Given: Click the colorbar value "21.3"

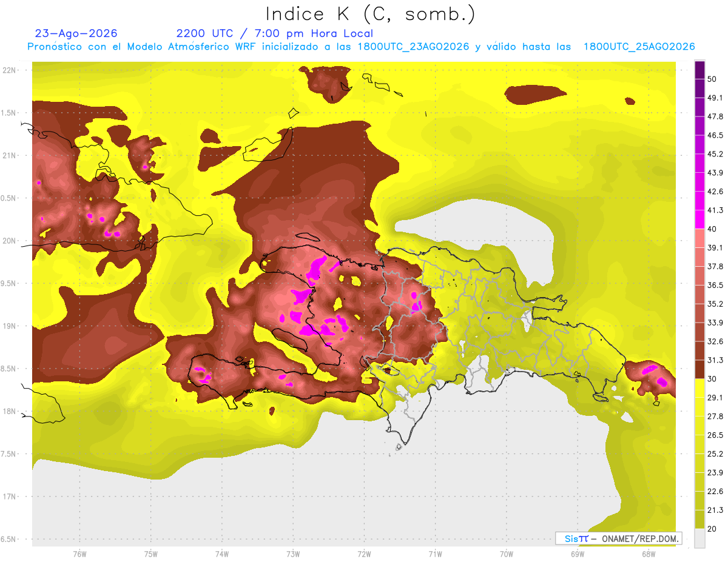Looking at the screenshot, I should point(715,510).
